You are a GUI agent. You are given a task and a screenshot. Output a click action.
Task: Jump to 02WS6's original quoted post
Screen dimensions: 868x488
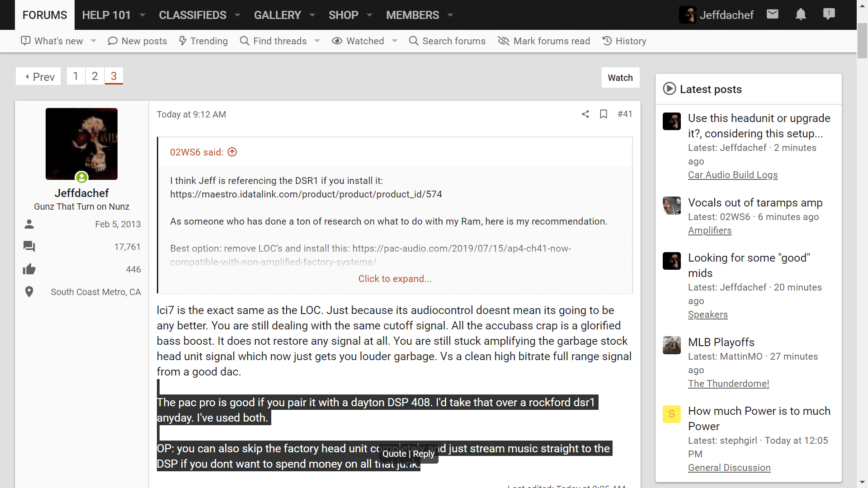232,152
